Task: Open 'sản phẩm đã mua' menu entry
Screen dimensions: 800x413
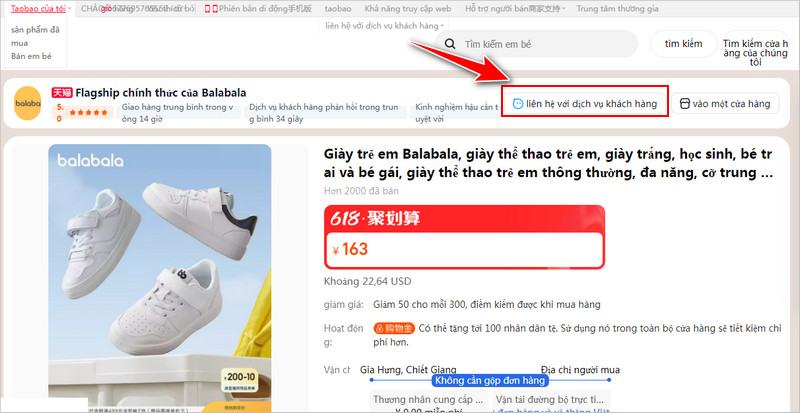Action: (x=35, y=36)
